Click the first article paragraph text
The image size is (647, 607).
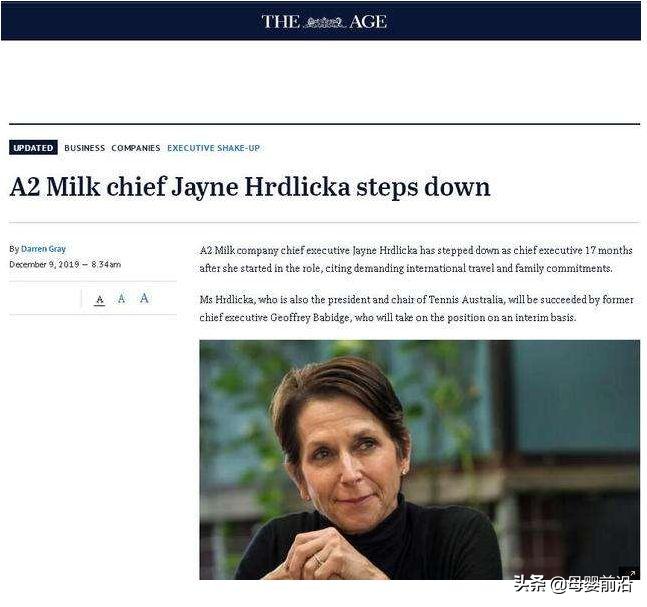pyautogui.click(x=416, y=259)
